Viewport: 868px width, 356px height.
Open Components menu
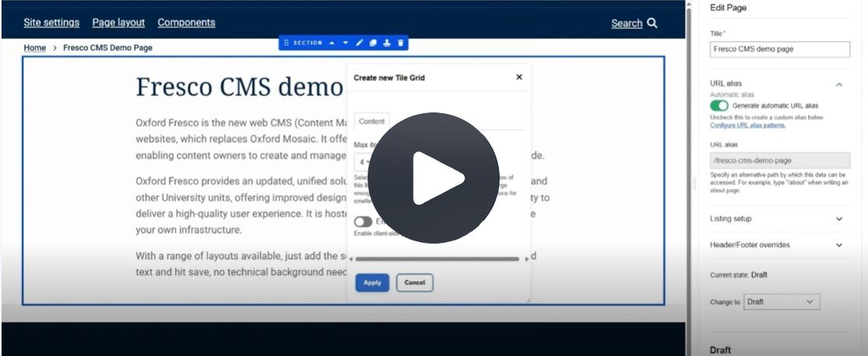click(x=187, y=22)
